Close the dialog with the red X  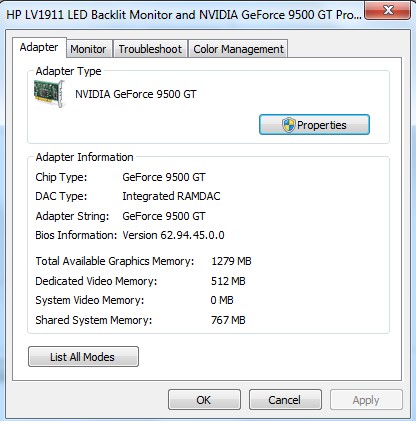[x=387, y=11]
